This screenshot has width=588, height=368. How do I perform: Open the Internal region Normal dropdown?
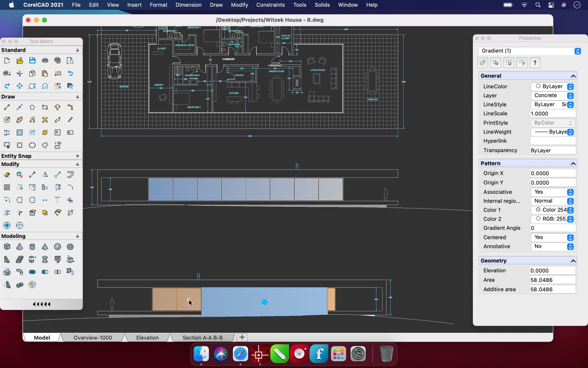click(x=553, y=201)
